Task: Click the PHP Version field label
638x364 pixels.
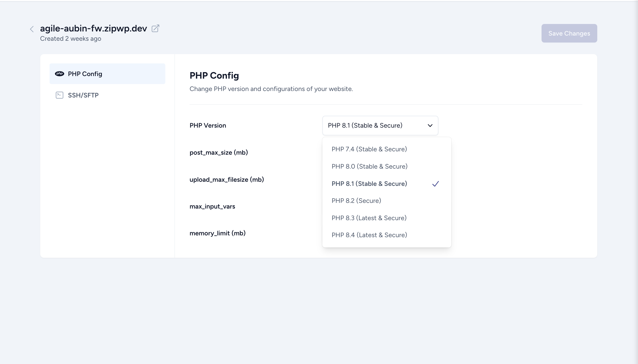Action: coord(208,126)
